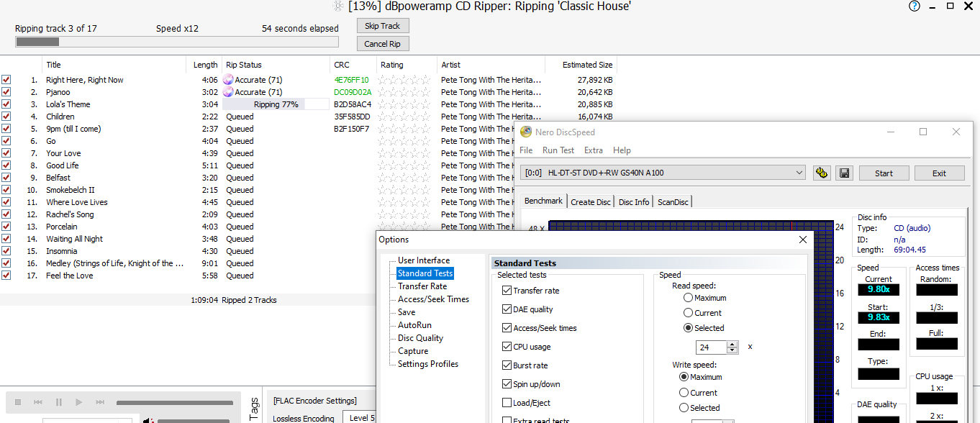Select Current read speed radio button
Viewport: 980px width, 423px height.
(689, 313)
